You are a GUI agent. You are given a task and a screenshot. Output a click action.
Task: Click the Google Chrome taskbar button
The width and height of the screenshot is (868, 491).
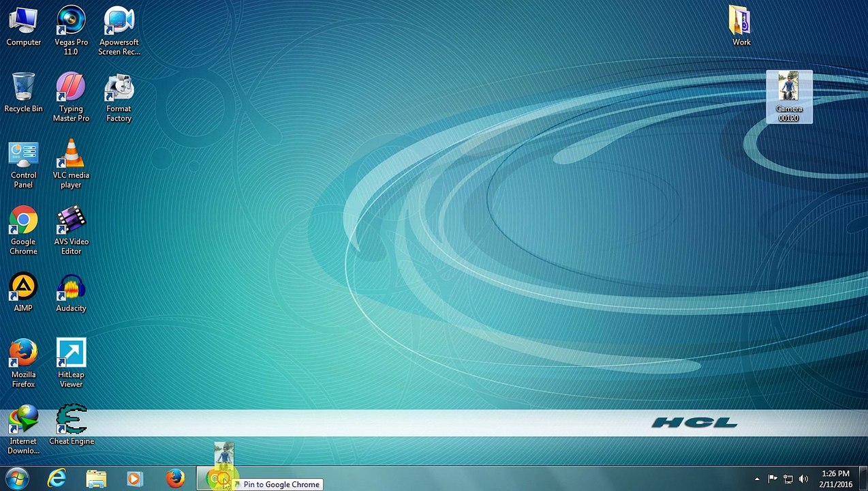click(x=217, y=479)
